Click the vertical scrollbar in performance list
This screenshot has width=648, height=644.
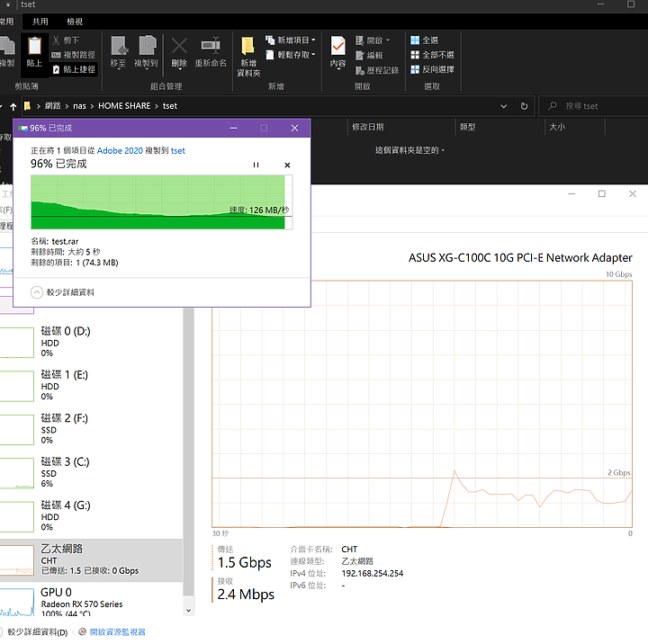pos(188,452)
